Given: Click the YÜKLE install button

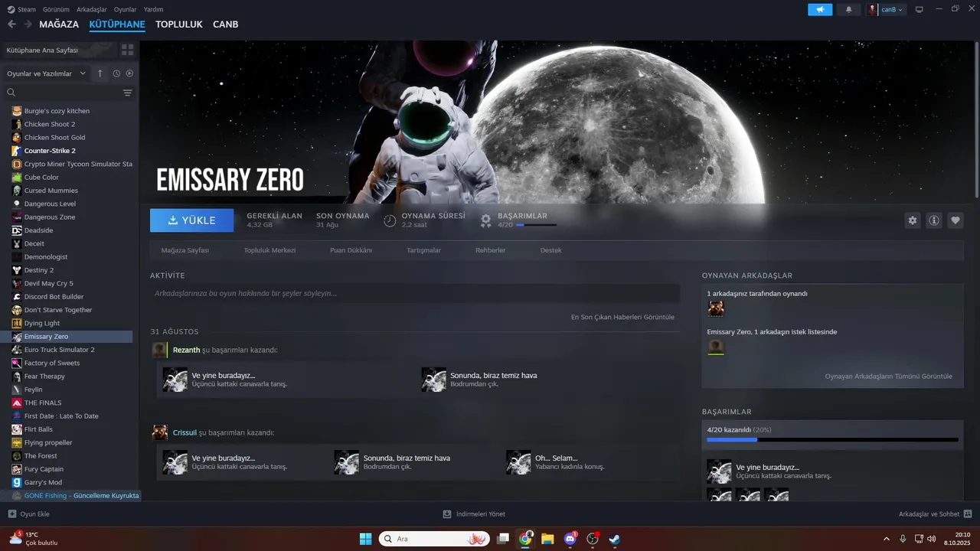Looking at the screenshot, I should (192, 220).
